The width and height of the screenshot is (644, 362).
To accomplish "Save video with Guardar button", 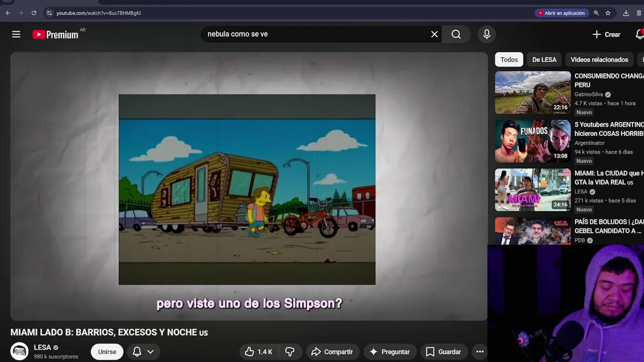I will 443,351.
